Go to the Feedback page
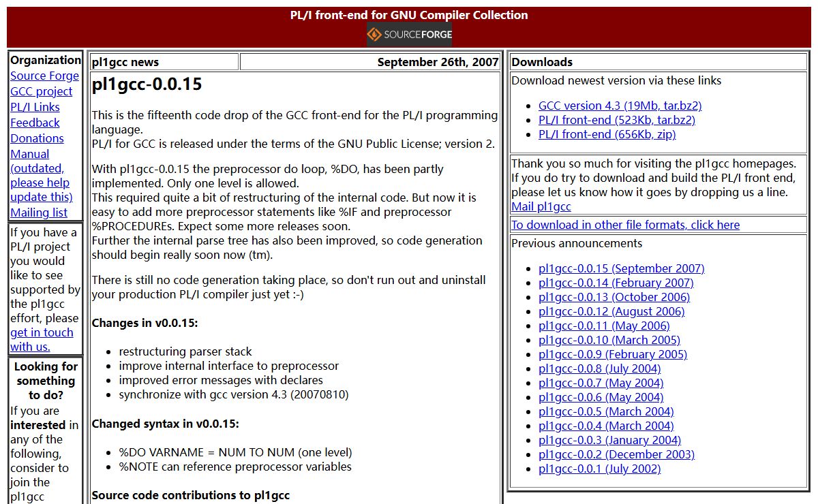818x504 pixels. click(35, 123)
